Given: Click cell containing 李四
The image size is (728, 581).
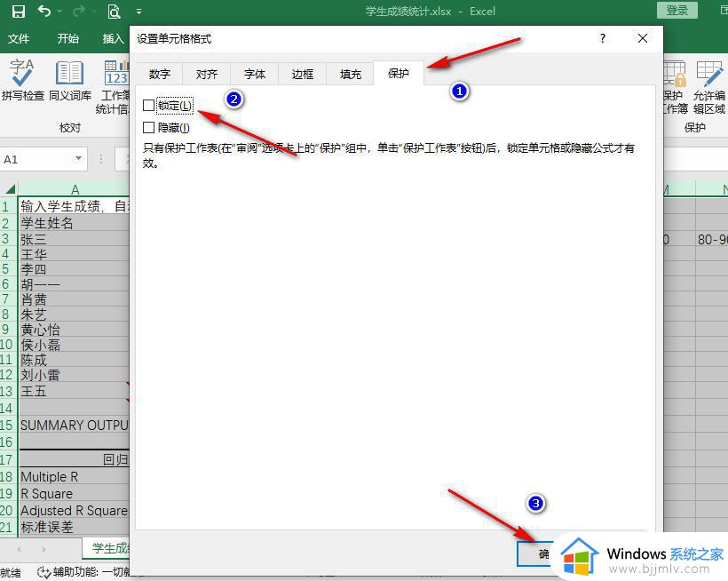Looking at the screenshot, I should tap(75, 269).
